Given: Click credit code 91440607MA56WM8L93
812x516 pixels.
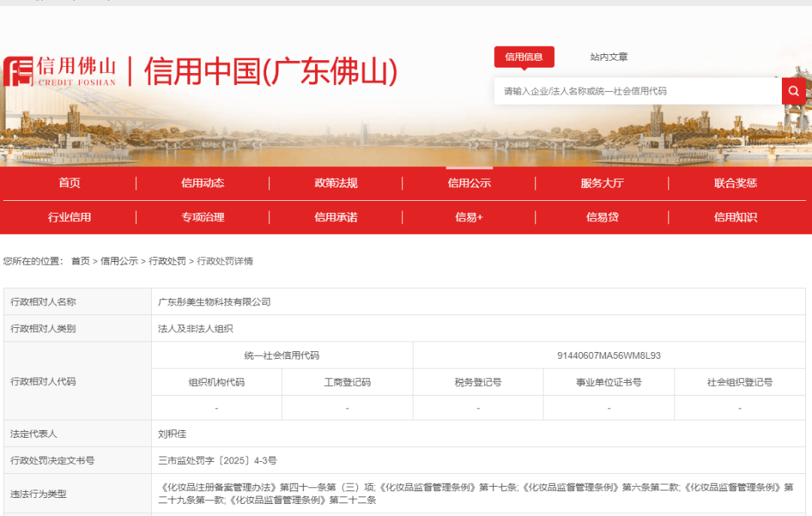Looking at the screenshot, I should 609,355.
